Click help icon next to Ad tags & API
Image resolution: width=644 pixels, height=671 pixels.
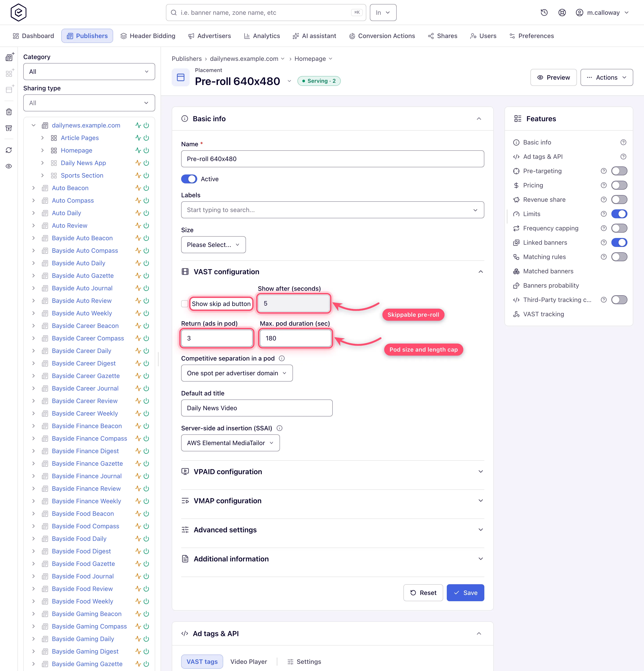click(x=623, y=156)
